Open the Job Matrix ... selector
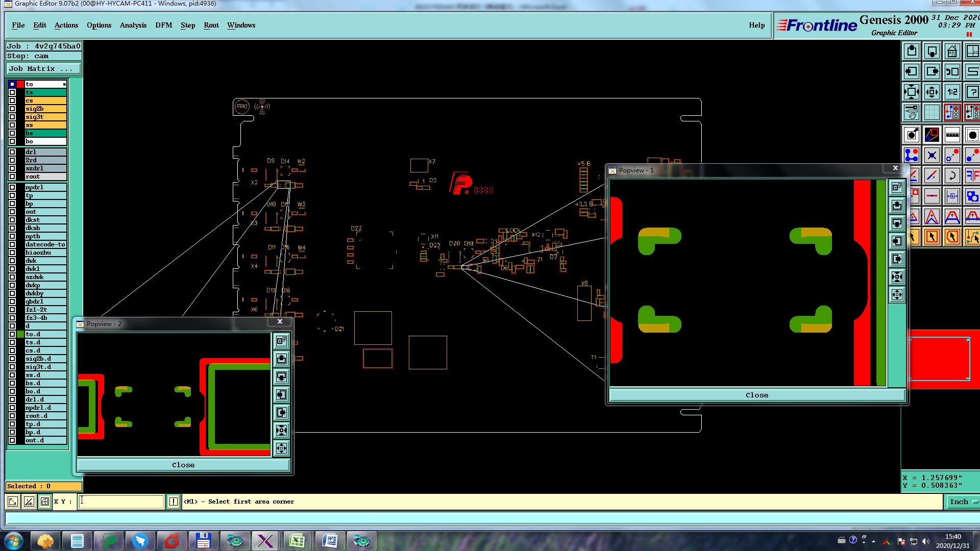This screenshot has height=551, width=980. 43,69
